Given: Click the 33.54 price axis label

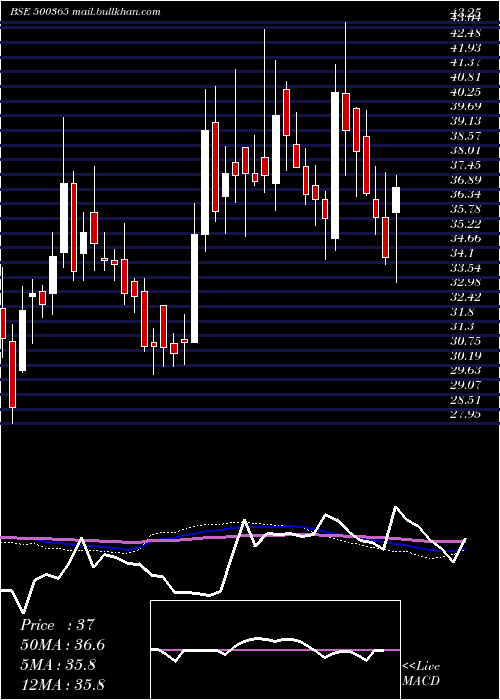Looking at the screenshot, I should [466, 268].
